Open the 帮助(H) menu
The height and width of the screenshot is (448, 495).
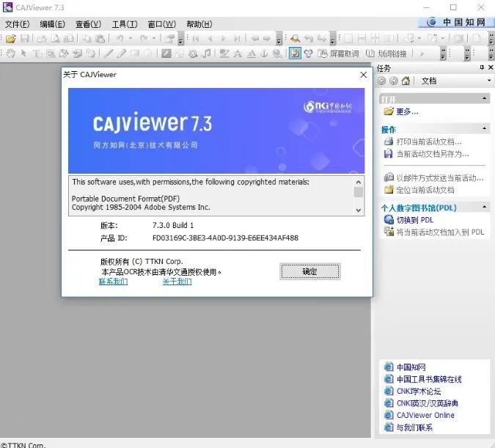tap(199, 24)
